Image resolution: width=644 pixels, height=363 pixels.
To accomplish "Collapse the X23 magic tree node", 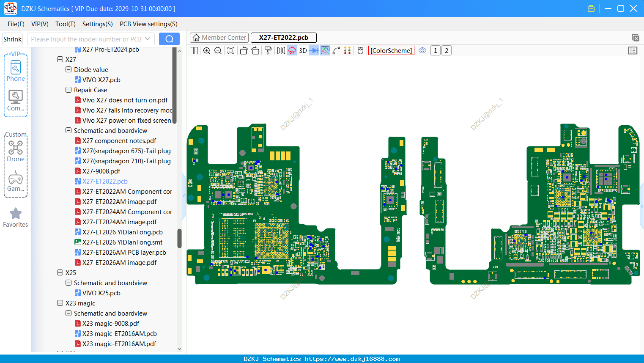I will [60, 303].
